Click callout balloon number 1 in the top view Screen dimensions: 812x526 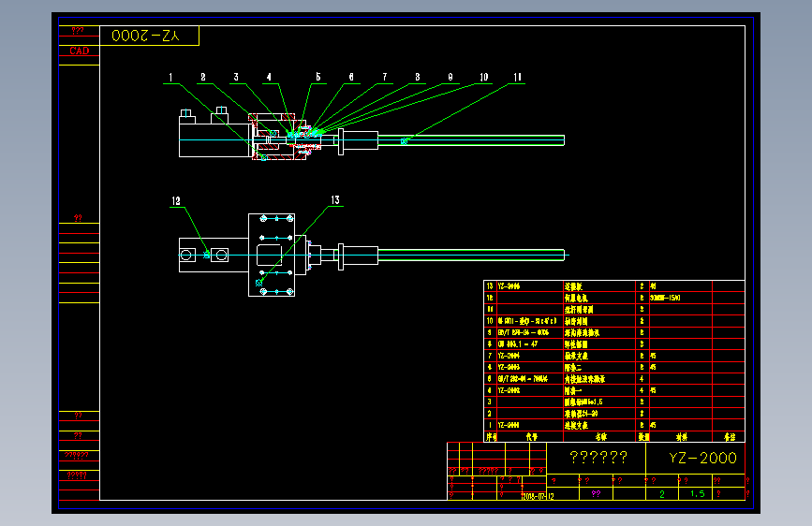[170, 78]
